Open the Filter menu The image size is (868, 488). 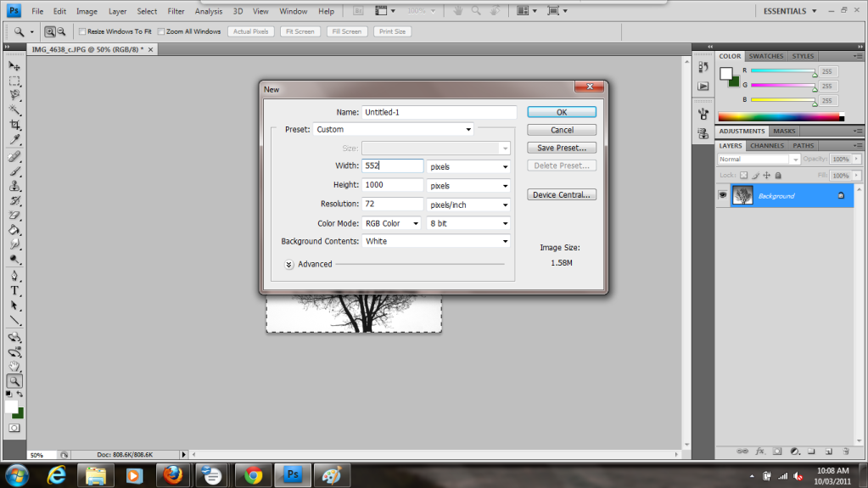pos(176,11)
